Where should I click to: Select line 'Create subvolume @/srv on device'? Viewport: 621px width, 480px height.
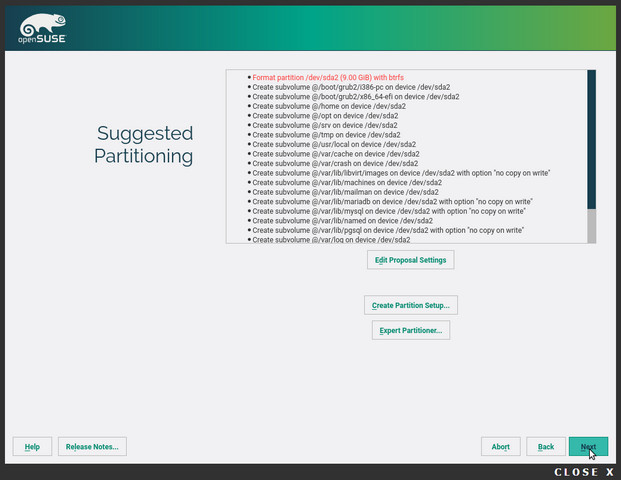coord(325,125)
